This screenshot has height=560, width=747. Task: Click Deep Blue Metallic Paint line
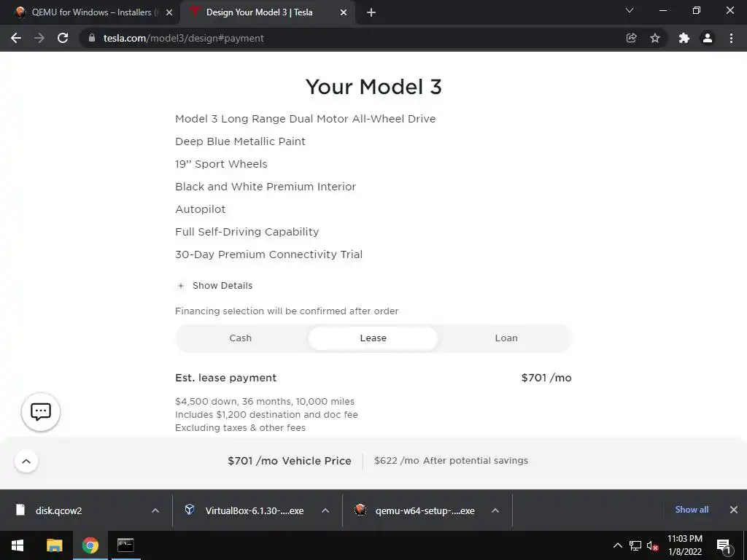point(240,141)
